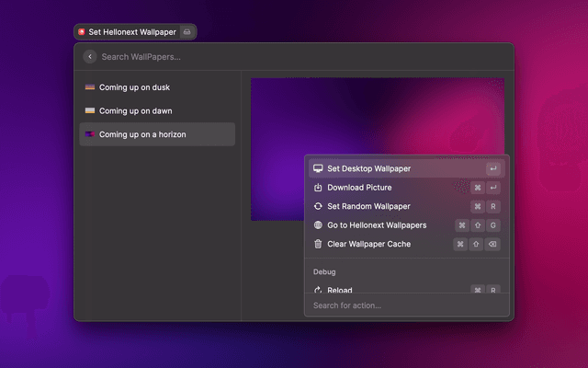Click the Coming up on dusk thumbnail
Viewport: 588px width, 368px height.
90,88
